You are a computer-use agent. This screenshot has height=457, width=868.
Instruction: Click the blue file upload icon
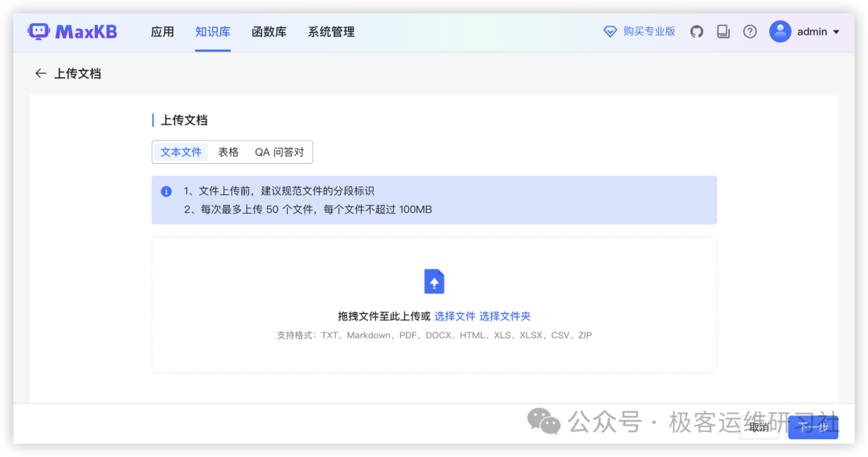[434, 281]
